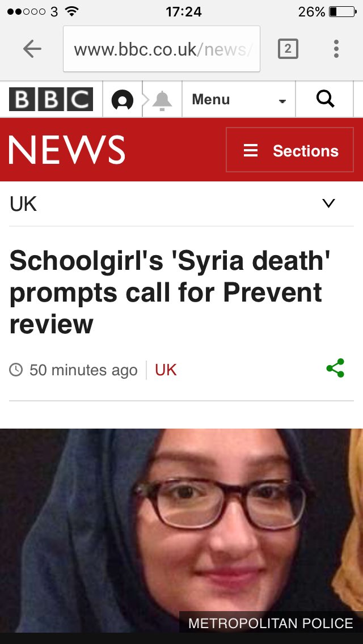Tap the BBC logo
This screenshot has width=363, height=644.
click(x=51, y=99)
